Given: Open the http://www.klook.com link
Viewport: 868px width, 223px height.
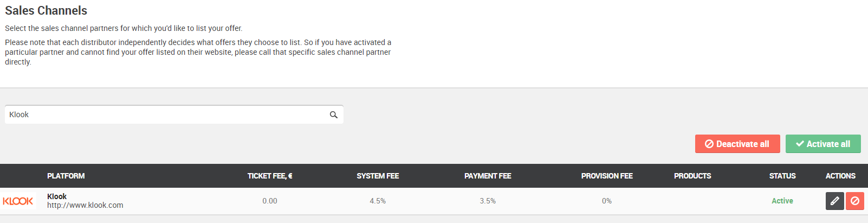Looking at the screenshot, I should pyautogui.click(x=85, y=205).
